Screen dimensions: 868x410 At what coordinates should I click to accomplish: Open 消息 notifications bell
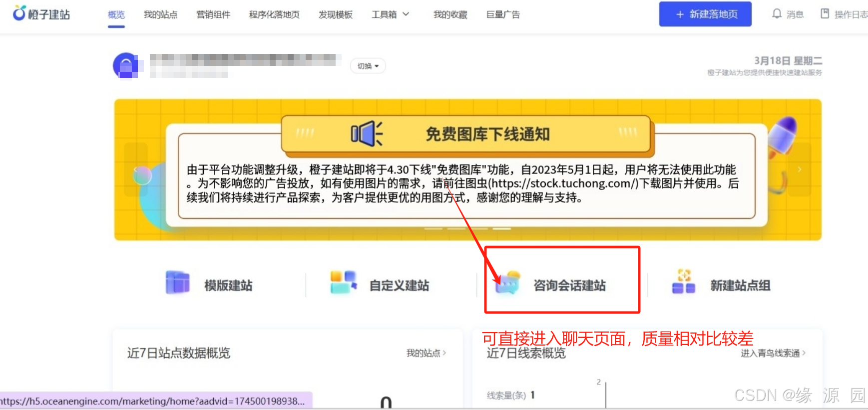(x=788, y=14)
